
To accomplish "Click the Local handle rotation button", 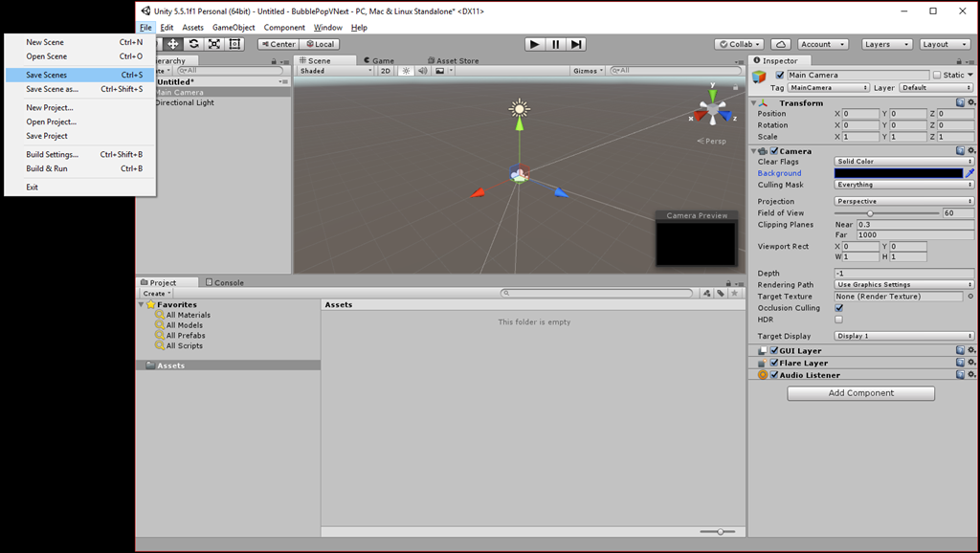I will coord(320,44).
